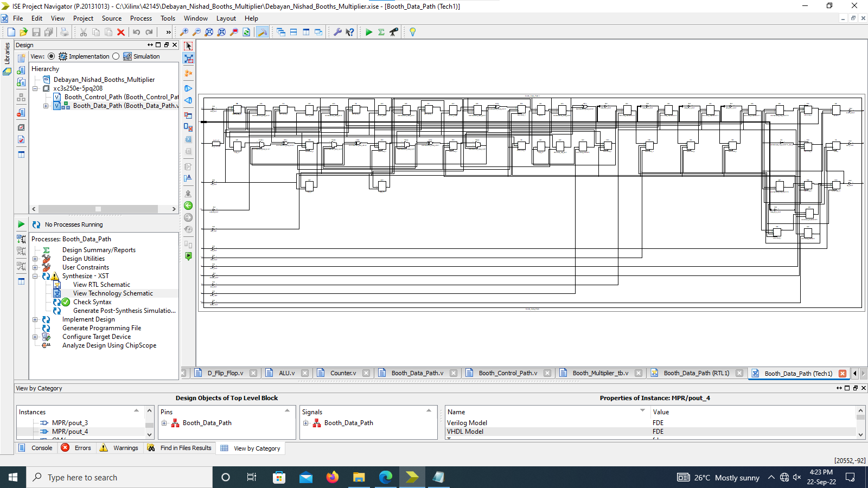Open Design Summary using the sigma icon
Image resolution: width=868 pixels, height=488 pixels.
381,32
